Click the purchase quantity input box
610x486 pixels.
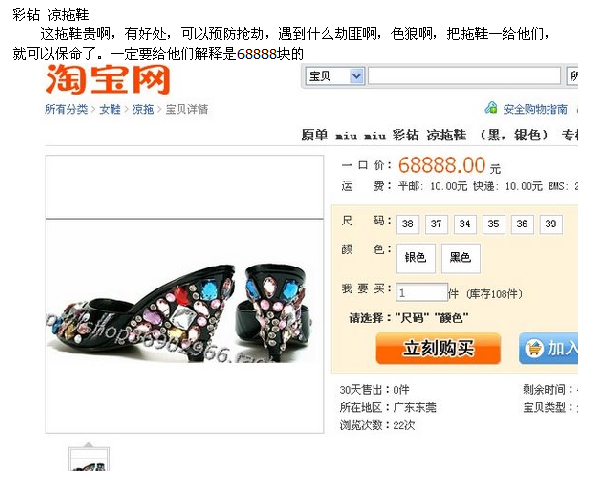[422, 292]
